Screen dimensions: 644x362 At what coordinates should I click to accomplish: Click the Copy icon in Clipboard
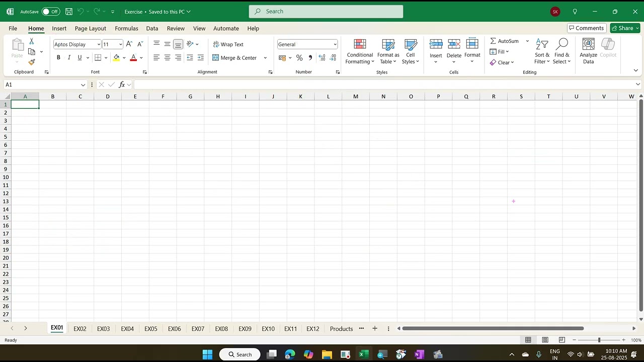coord(32,52)
